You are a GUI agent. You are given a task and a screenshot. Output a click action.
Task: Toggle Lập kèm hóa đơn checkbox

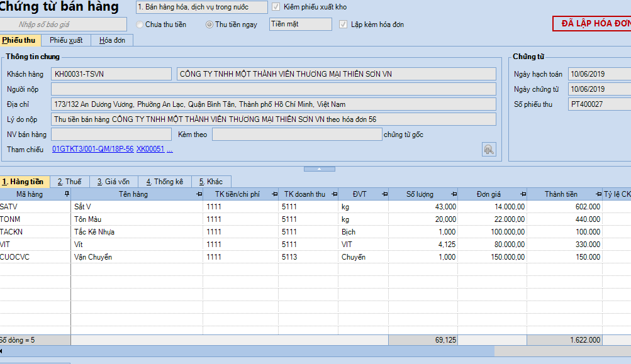(x=343, y=25)
